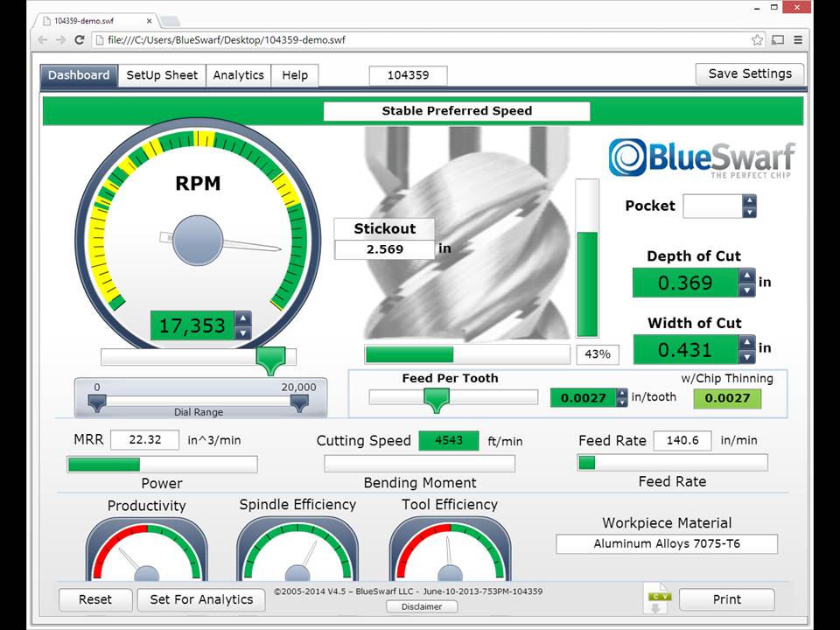This screenshot has width=840, height=630.
Task: Click the Productivity gauge
Action: (x=146, y=549)
